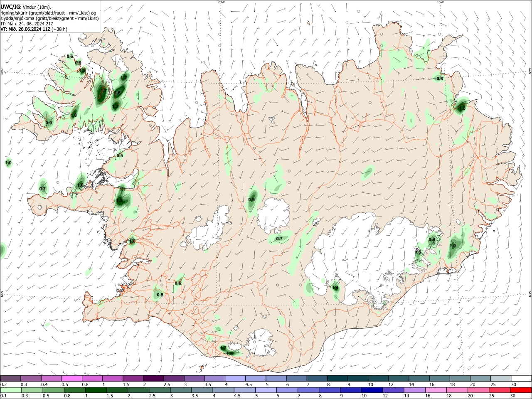
Task: Pick the light pink 16 swatch, lower legend row
Action: pos(436,390)
